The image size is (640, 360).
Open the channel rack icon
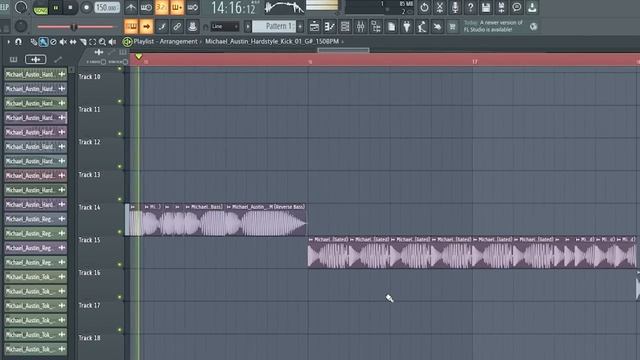click(x=345, y=27)
